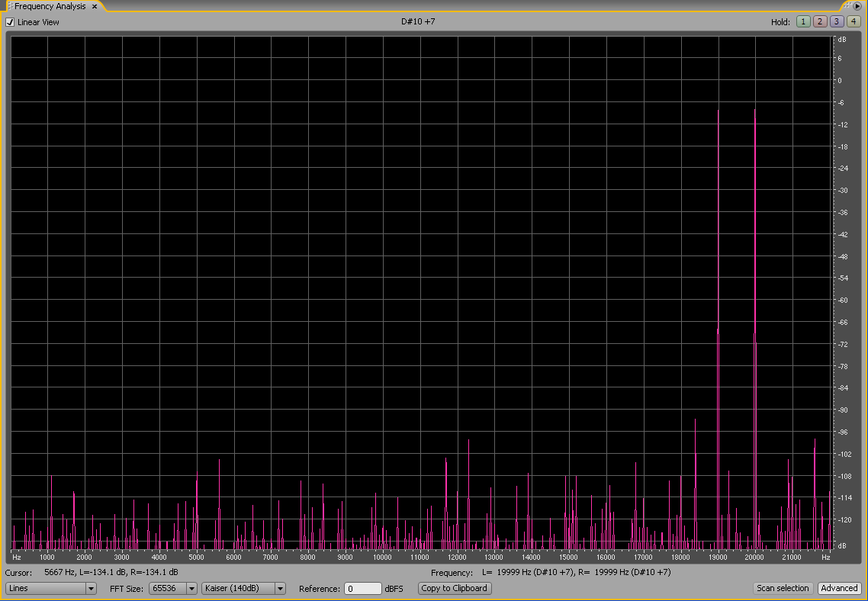The image size is (868, 601).
Task: Click the 20000 label on frequency axis
Action: pyautogui.click(x=755, y=558)
